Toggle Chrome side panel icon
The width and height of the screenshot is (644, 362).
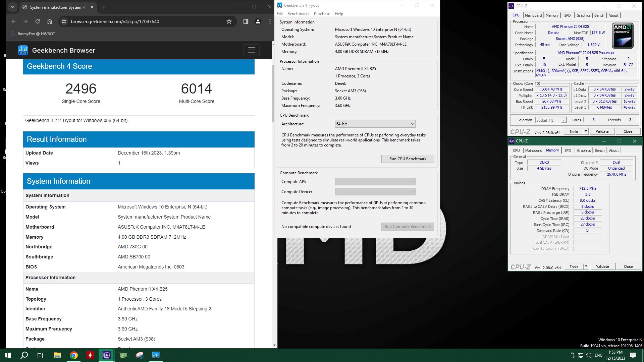(246, 21)
